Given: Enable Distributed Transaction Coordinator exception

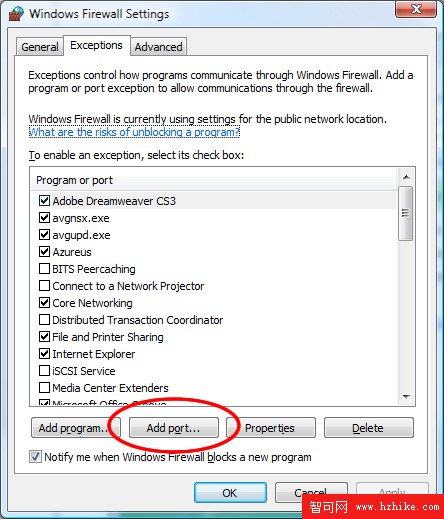Looking at the screenshot, I should coord(44,320).
